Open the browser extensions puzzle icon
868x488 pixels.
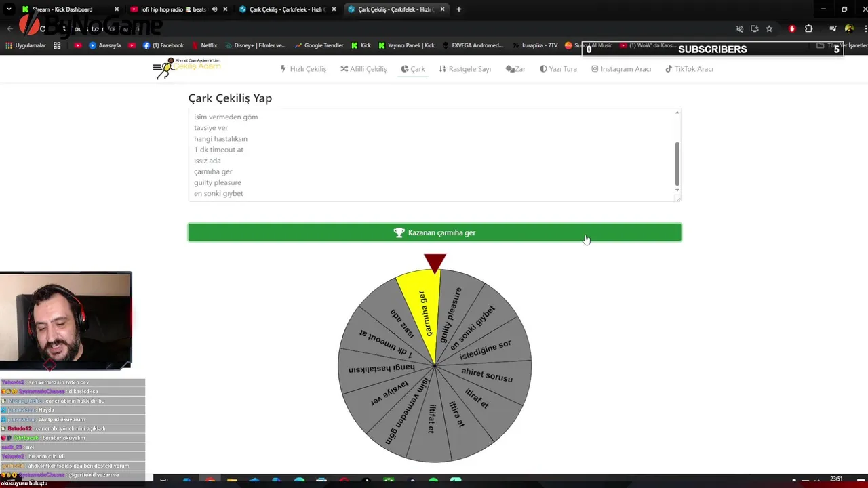(x=808, y=28)
